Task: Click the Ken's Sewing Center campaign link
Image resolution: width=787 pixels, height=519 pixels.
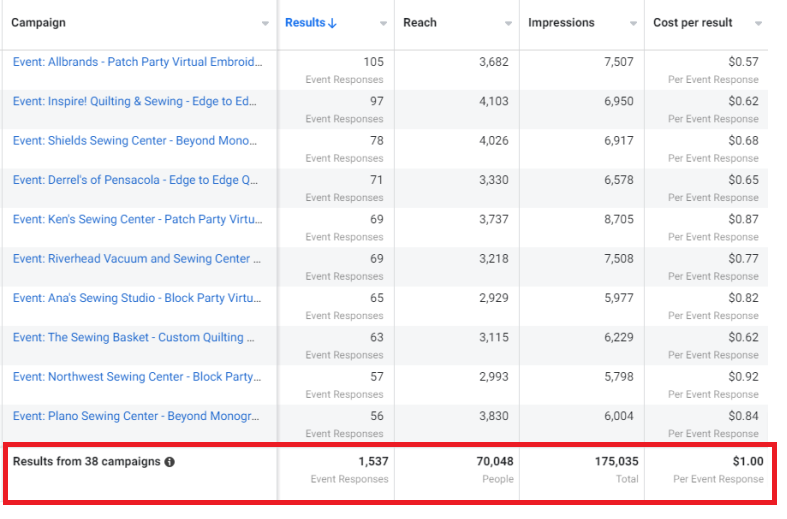Action: click(x=137, y=219)
